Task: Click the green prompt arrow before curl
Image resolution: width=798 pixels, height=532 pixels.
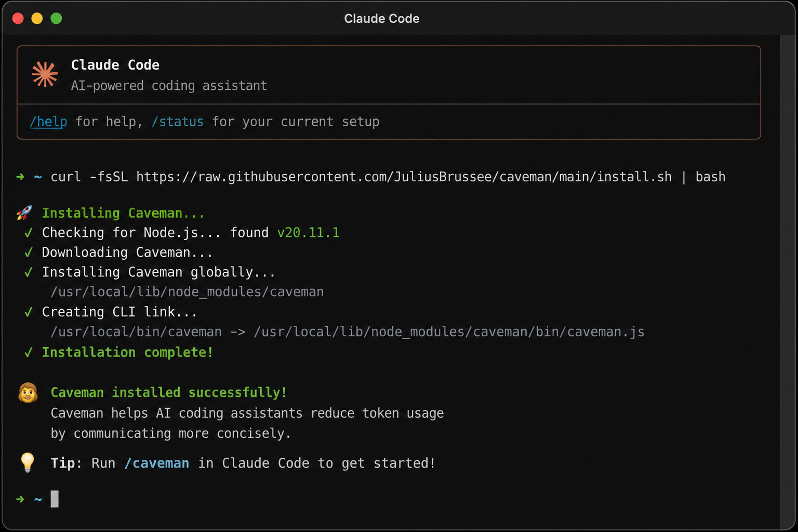Action: click(x=20, y=177)
